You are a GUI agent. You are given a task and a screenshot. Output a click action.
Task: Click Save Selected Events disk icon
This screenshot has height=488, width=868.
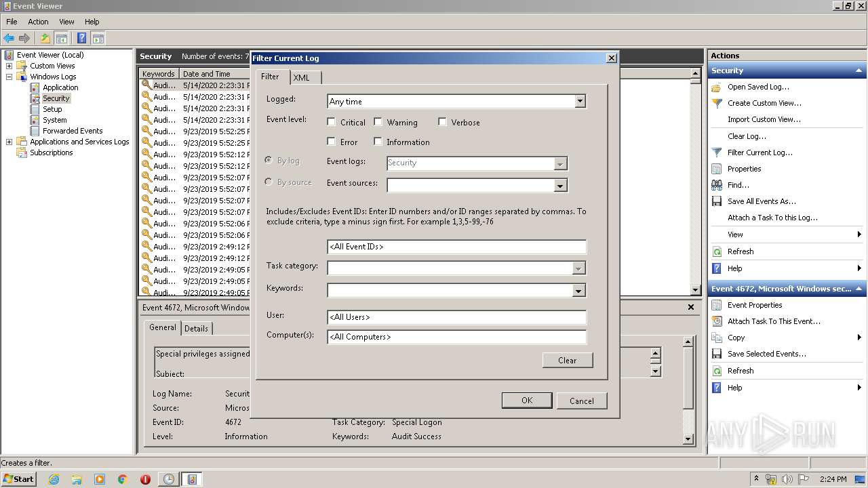717,354
